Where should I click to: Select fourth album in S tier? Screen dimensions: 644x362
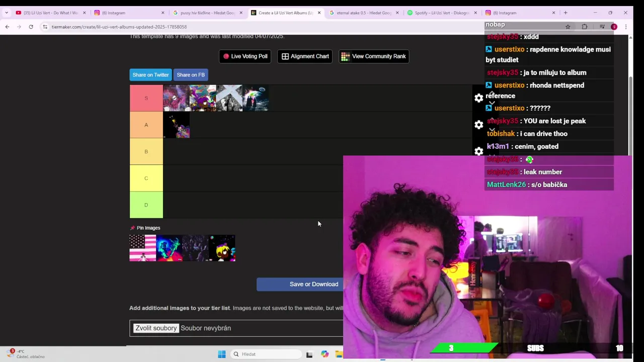256,98
